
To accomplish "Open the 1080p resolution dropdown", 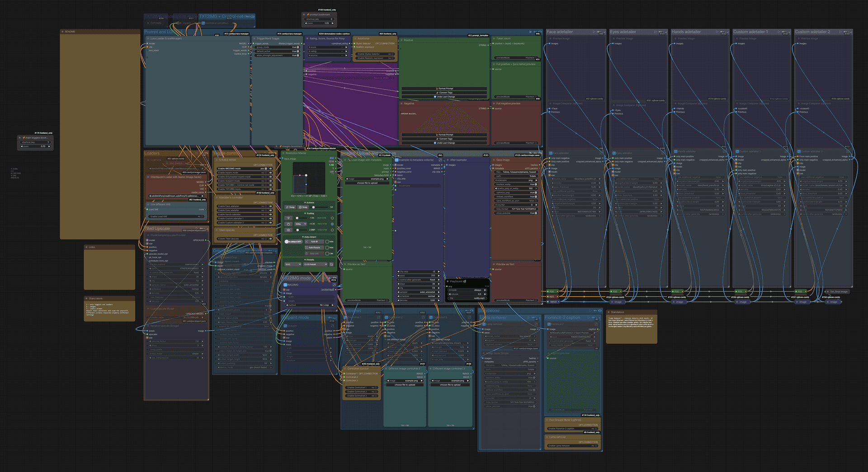I will 301,224.
